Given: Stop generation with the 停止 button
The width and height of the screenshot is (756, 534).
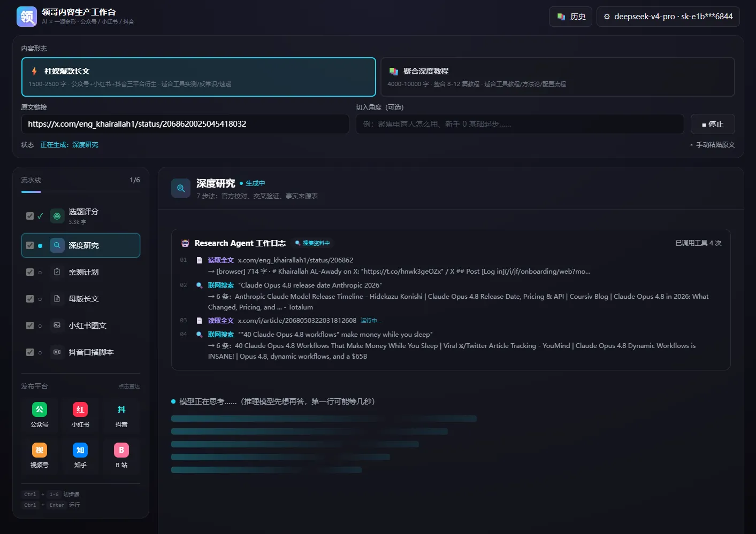Looking at the screenshot, I should [x=713, y=124].
